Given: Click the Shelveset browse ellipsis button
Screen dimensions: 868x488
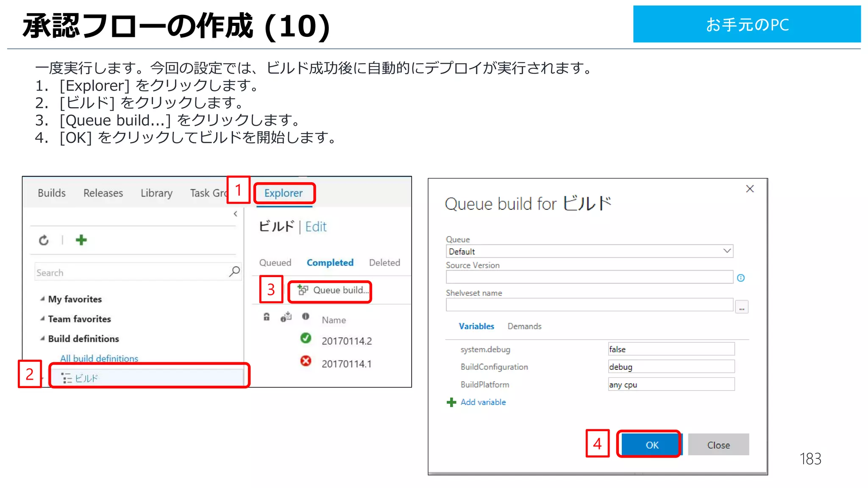Looking at the screenshot, I should [742, 307].
